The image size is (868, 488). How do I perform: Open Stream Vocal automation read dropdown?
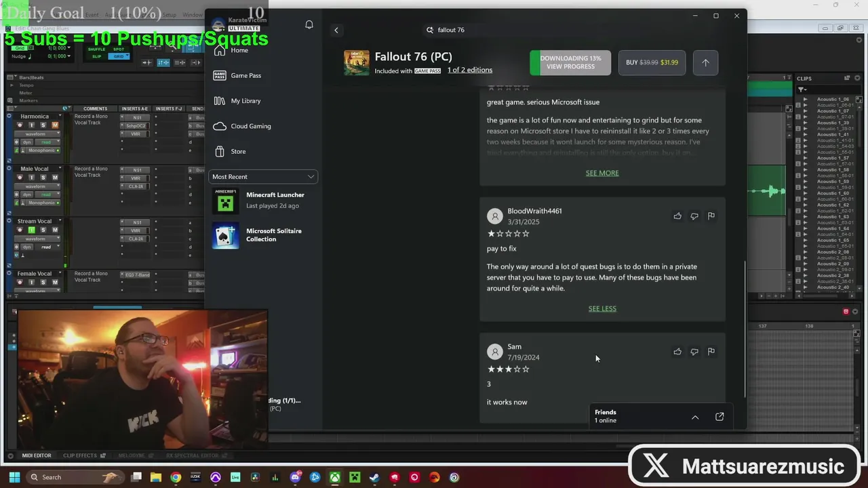[47, 247]
